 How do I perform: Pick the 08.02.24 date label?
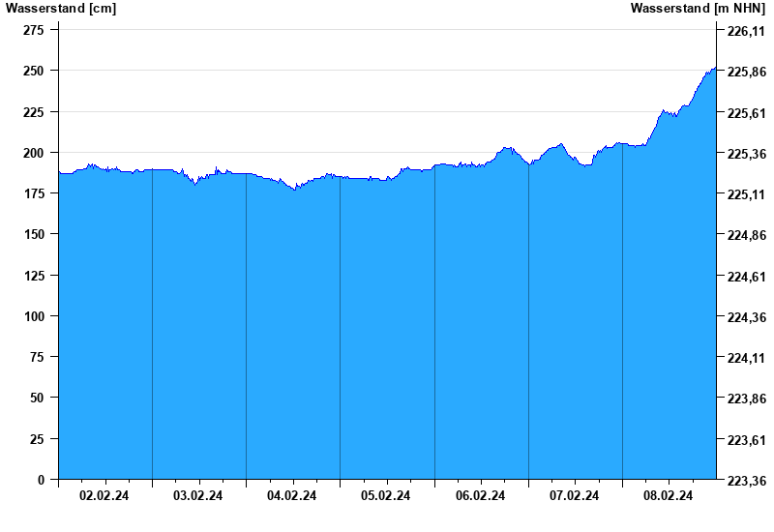tap(668, 495)
